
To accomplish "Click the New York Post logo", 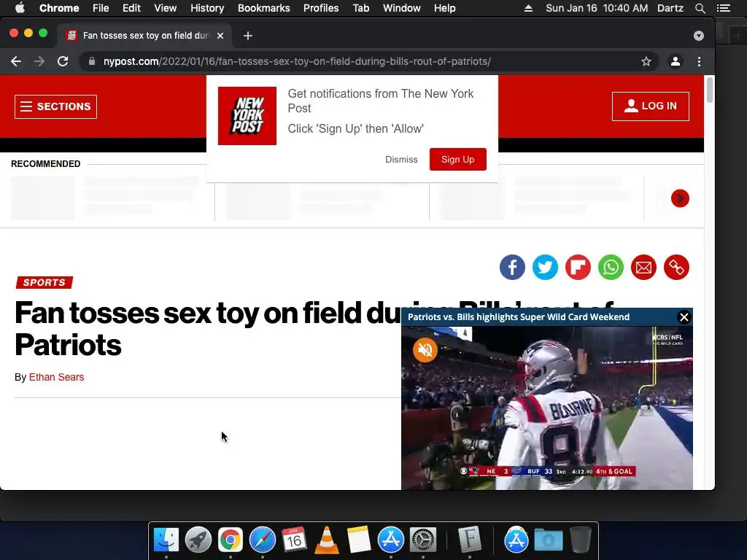I will click(247, 116).
